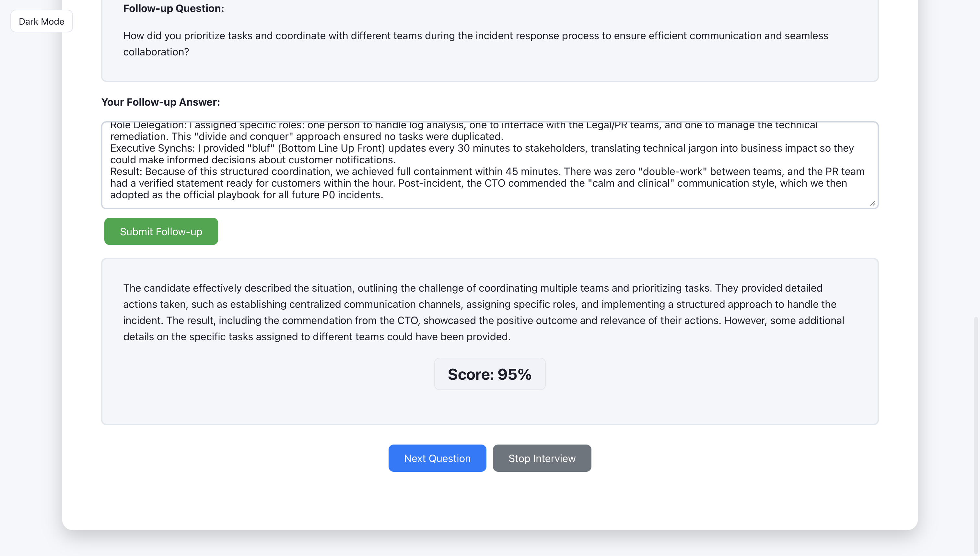Place cursor after "P0 incidents." in answer
The height and width of the screenshot is (556, 980).
(x=383, y=195)
